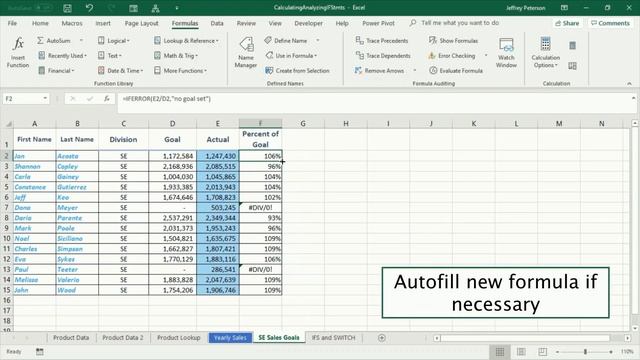Screen dimensions: 640x360
Task: Open the Recently Used dropdown
Action: coord(62,56)
